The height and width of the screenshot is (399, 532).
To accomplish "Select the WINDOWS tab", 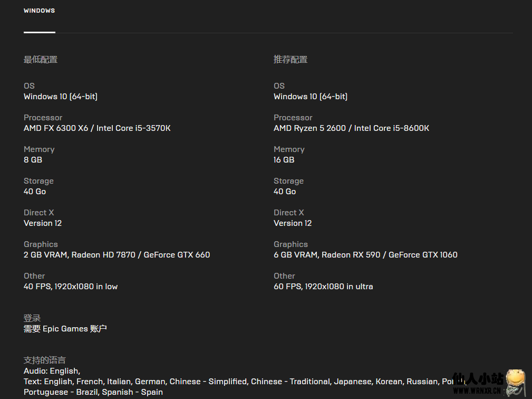I will tap(40, 11).
